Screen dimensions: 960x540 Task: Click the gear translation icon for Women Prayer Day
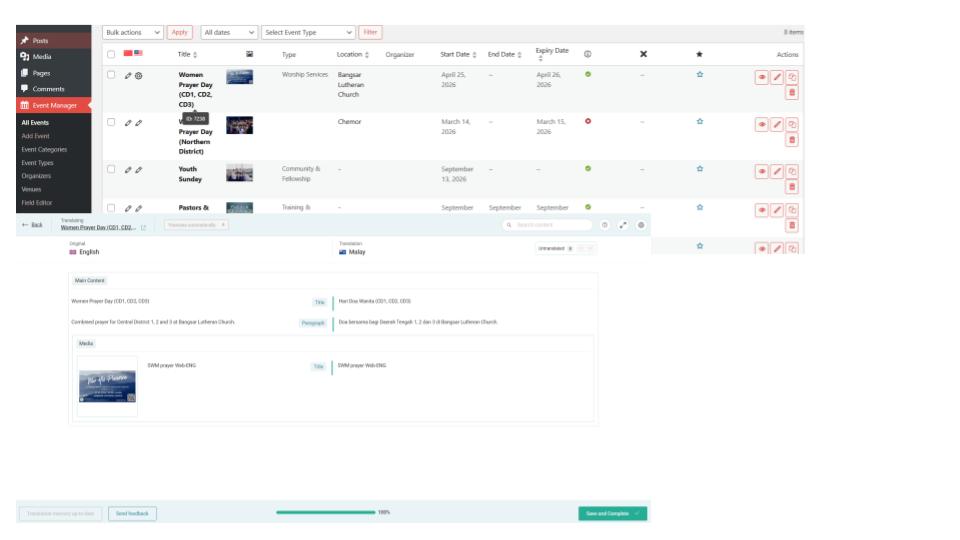(139, 76)
